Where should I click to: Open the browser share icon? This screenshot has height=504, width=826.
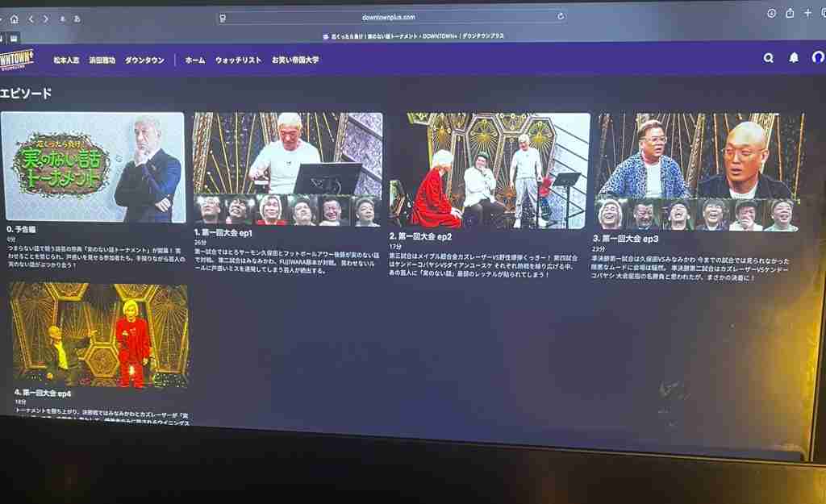point(790,13)
